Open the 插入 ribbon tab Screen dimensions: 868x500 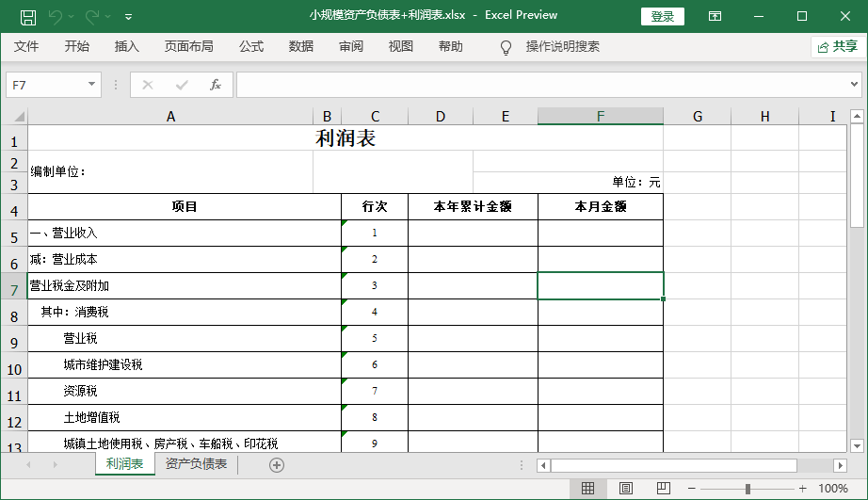coord(126,46)
